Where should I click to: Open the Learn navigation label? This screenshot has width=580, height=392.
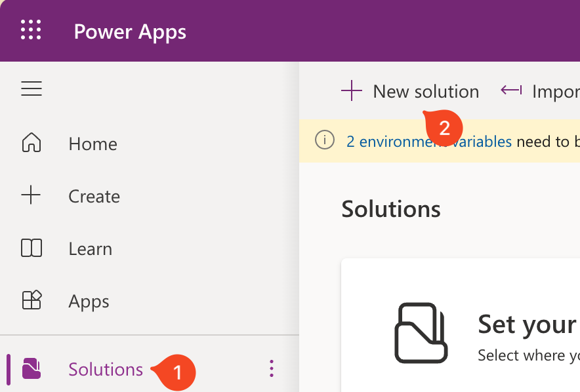click(x=90, y=248)
